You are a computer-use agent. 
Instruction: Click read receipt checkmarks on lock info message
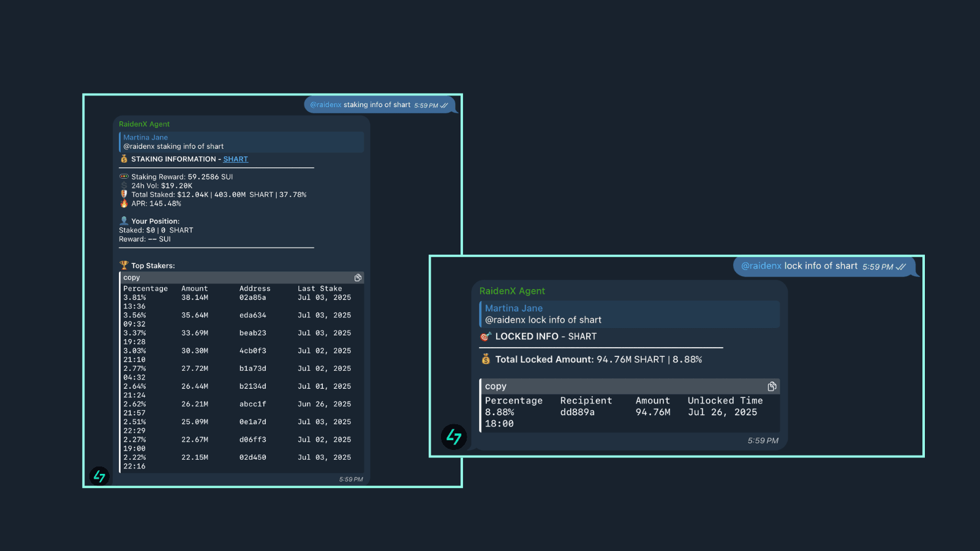pos(900,266)
